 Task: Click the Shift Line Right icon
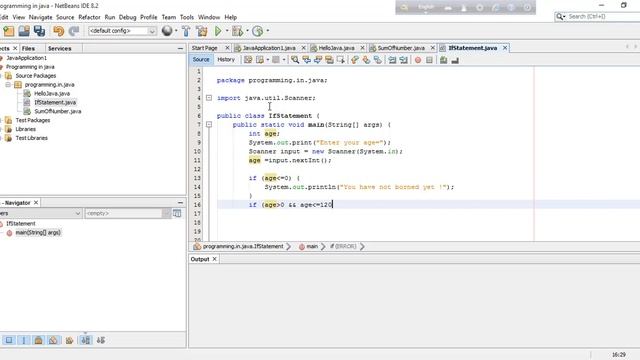click(x=403, y=60)
